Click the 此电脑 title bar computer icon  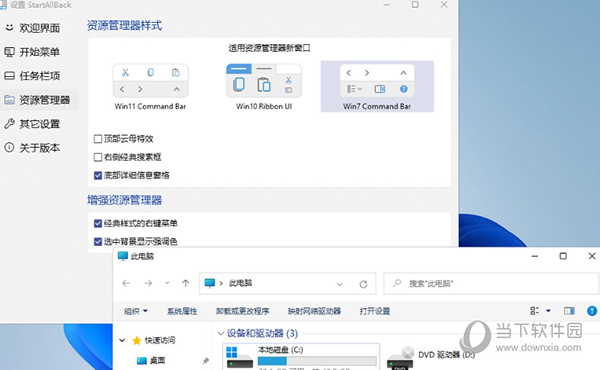point(122,256)
